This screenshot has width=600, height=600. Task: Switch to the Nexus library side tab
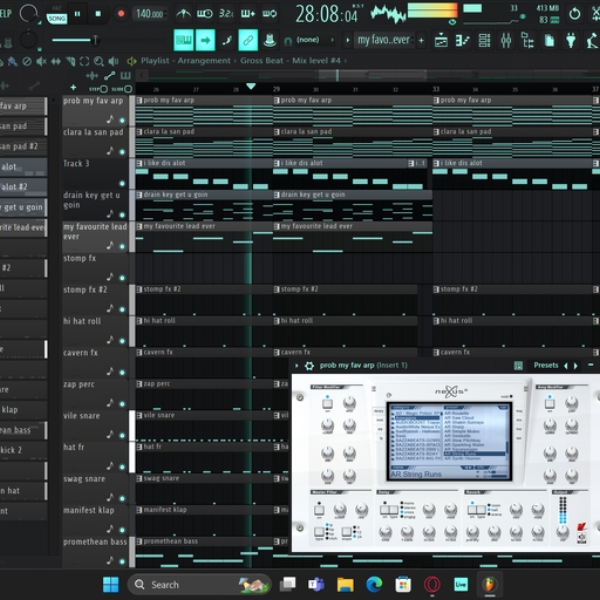378,411
